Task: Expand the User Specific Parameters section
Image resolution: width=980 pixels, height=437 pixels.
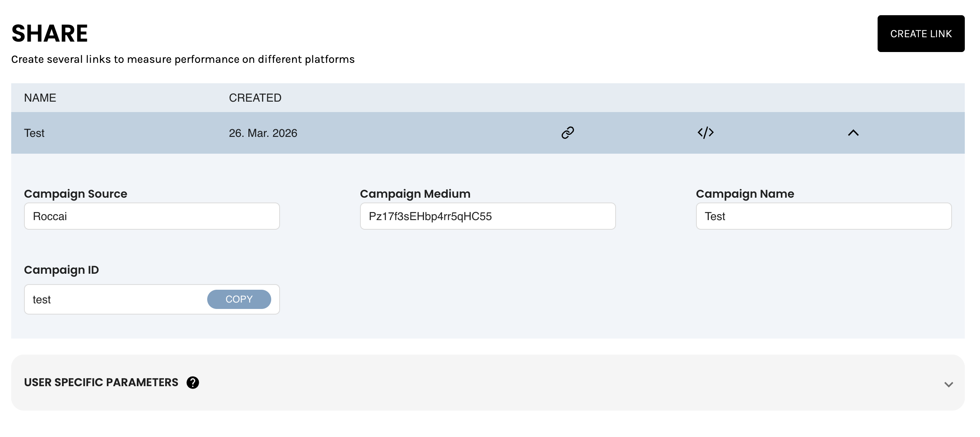Action: pos(948,384)
